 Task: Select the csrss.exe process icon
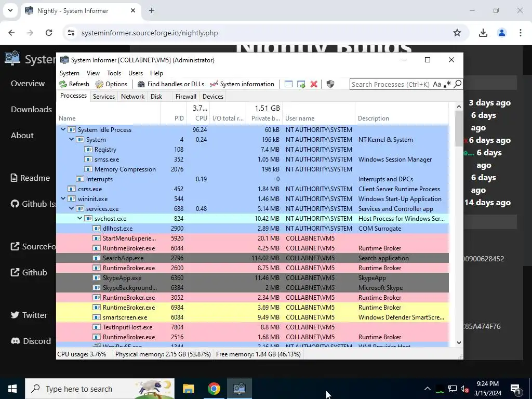tap(72, 189)
